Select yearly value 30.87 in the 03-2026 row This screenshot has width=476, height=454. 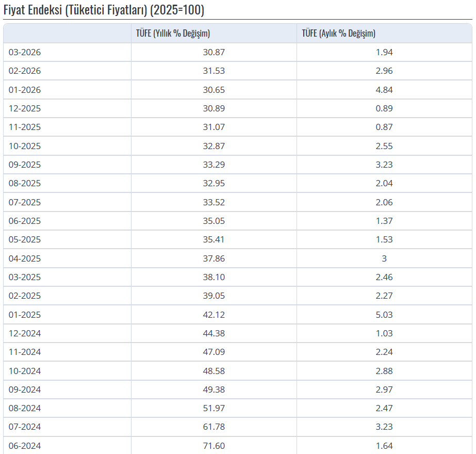point(214,52)
